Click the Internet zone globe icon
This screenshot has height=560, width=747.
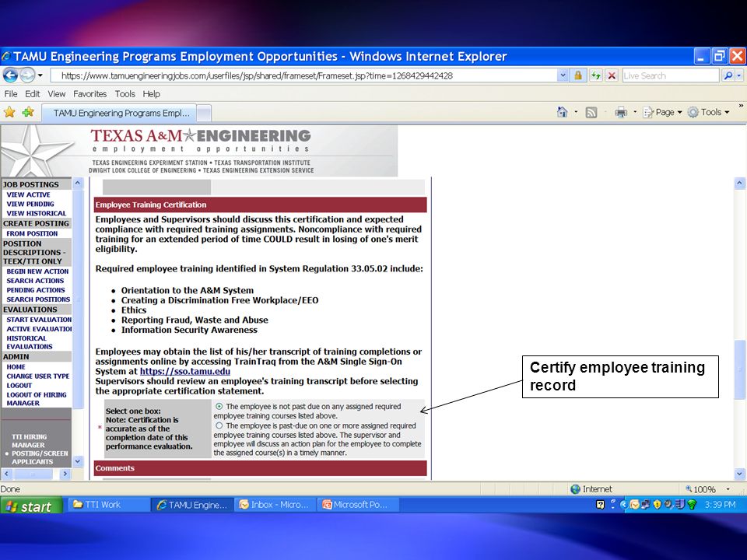(x=576, y=489)
